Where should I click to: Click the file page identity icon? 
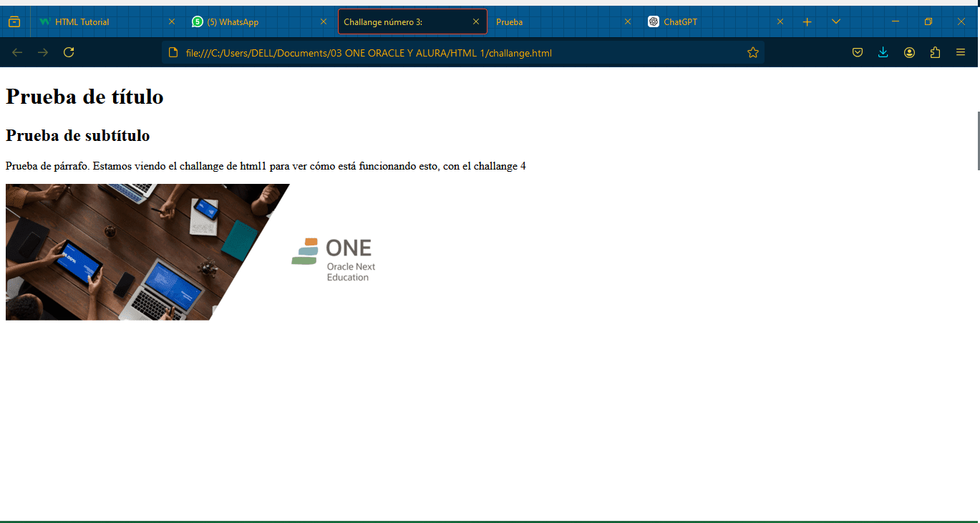(x=173, y=52)
